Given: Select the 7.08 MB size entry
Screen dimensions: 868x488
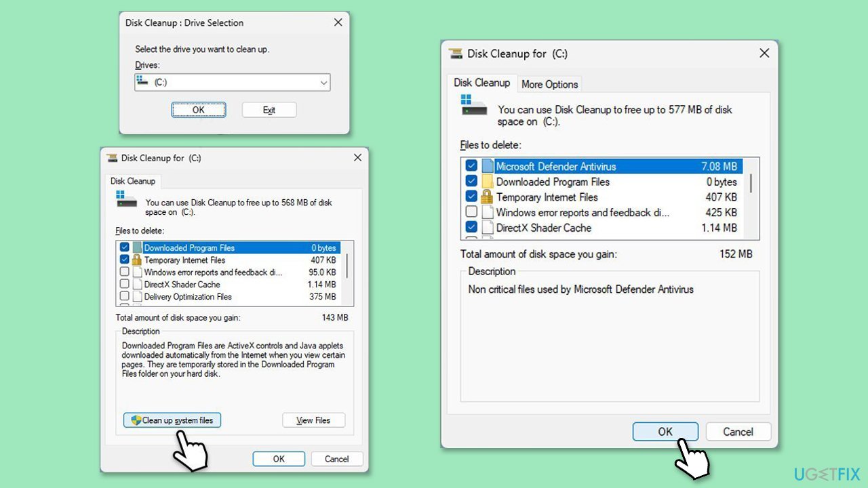Looking at the screenshot, I should click(719, 166).
